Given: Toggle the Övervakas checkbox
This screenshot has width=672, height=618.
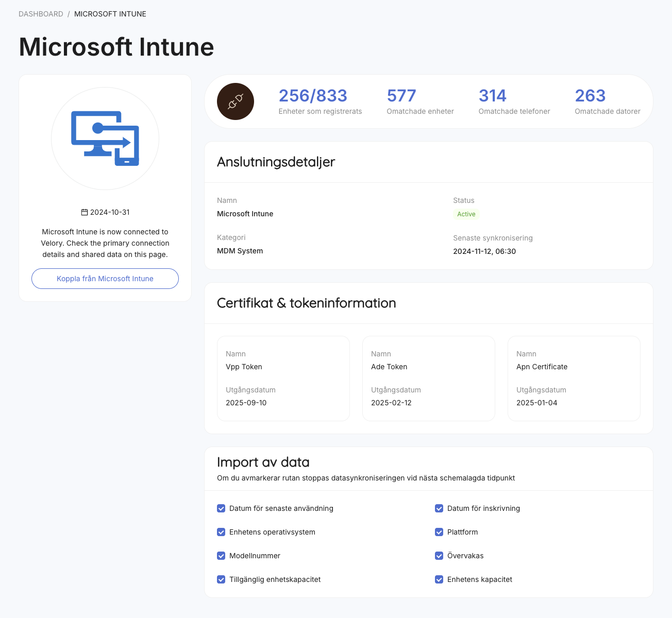Looking at the screenshot, I should coord(439,556).
